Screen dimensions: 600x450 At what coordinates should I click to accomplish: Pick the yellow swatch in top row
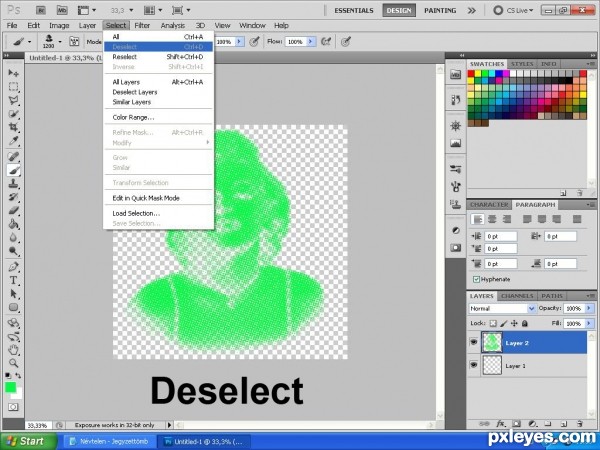click(x=478, y=74)
